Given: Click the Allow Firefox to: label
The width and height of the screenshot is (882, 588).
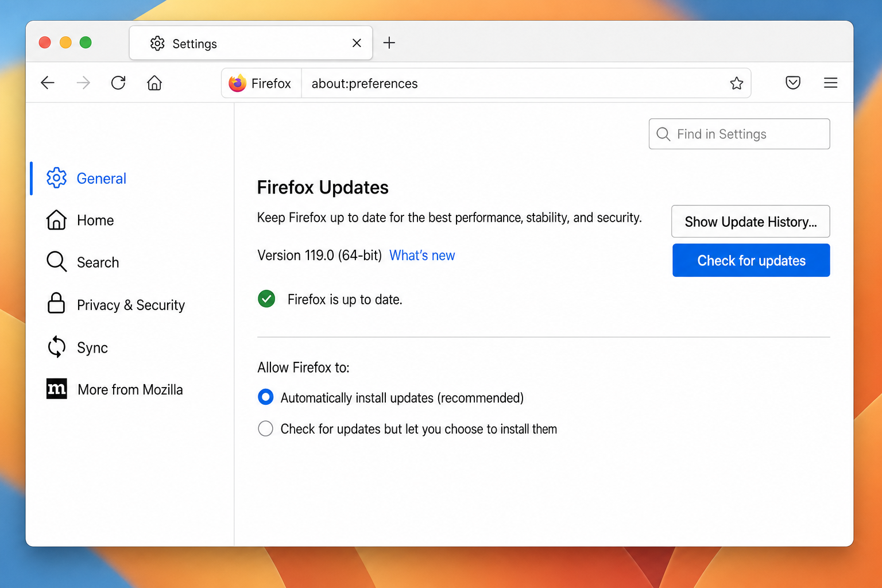Looking at the screenshot, I should 303,367.
